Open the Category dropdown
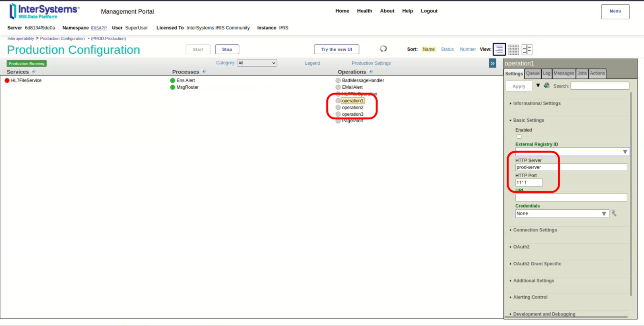Image resolution: width=644 pixels, height=326 pixels. pyautogui.click(x=257, y=63)
